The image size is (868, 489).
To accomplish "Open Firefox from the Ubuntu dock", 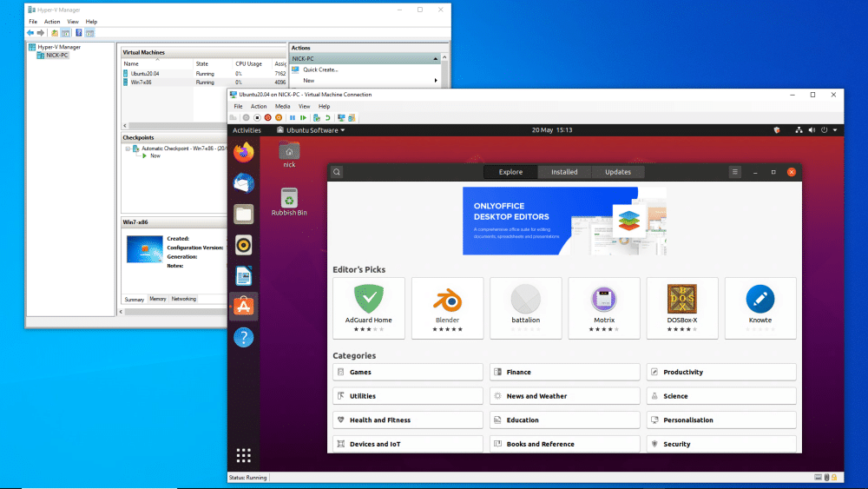I will (x=244, y=152).
